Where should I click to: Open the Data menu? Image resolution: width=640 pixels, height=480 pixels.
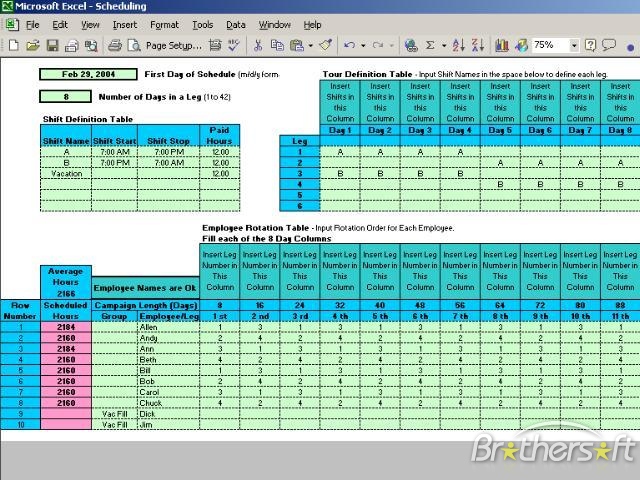235,24
